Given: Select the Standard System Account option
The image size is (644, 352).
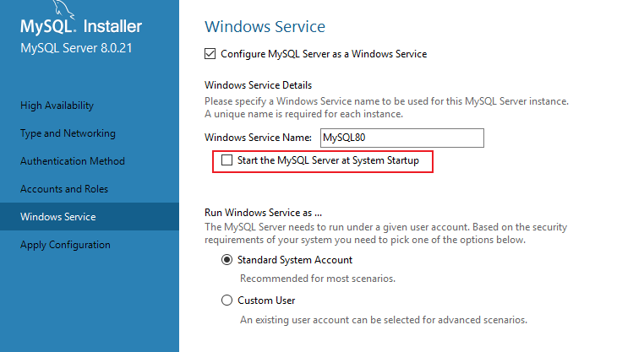Looking at the screenshot, I should 226,260.
